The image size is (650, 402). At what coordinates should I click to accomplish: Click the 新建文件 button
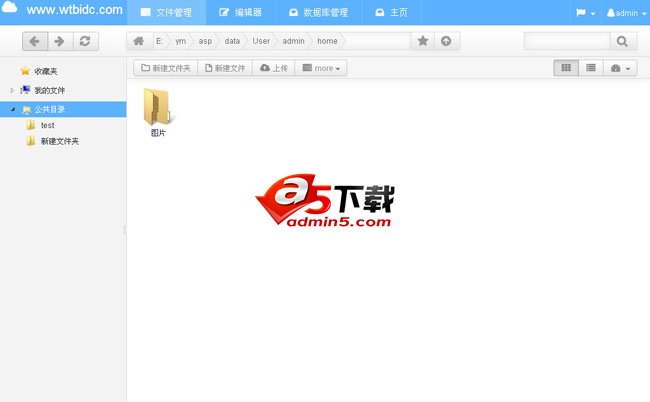[x=225, y=68]
